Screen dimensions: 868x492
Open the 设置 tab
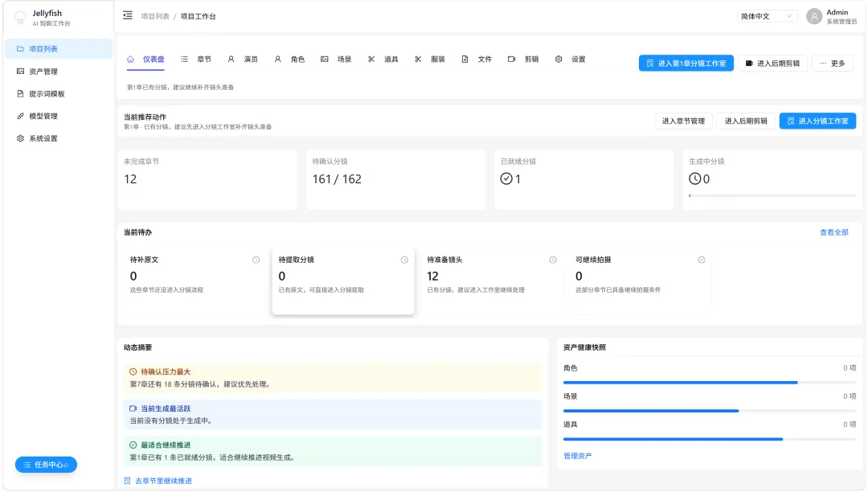point(570,59)
